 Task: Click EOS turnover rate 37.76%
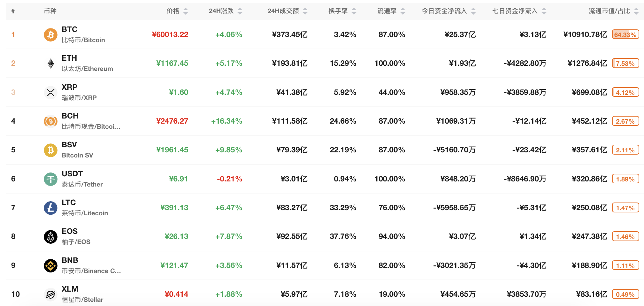pos(343,237)
